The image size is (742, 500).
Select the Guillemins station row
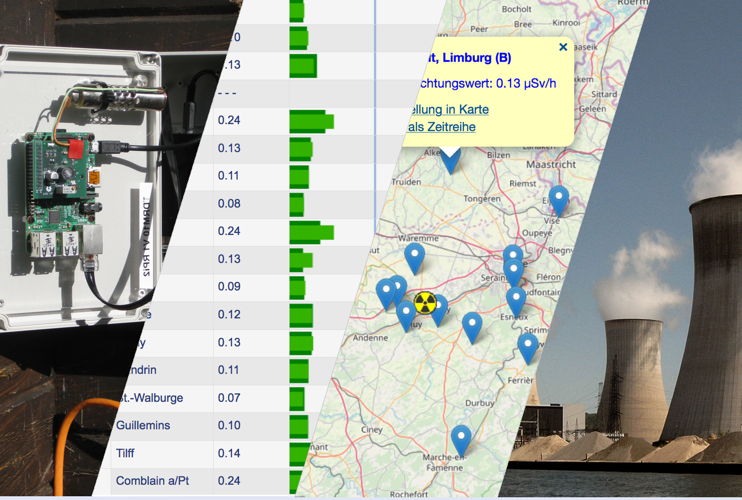(x=145, y=425)
